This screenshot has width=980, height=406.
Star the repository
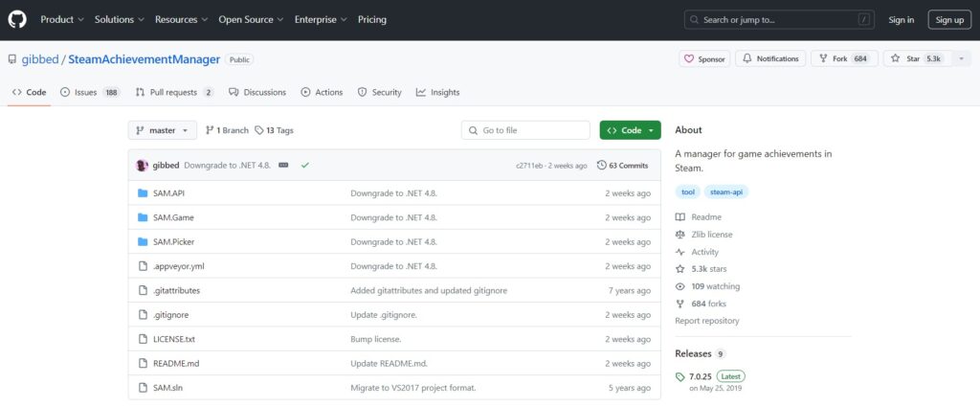pyautogui.click(x=917, y=58)
